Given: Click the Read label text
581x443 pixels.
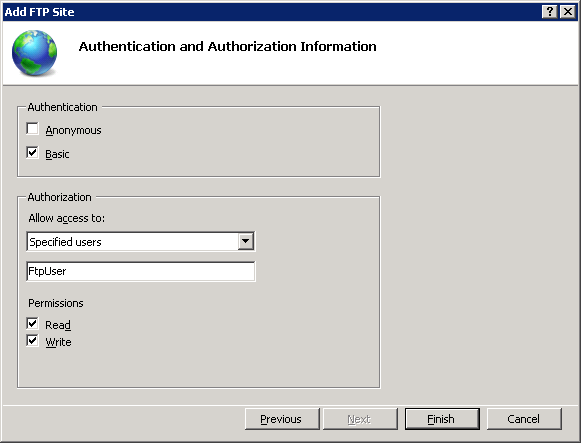Looking at the screenshot, I should pos(58,325).
